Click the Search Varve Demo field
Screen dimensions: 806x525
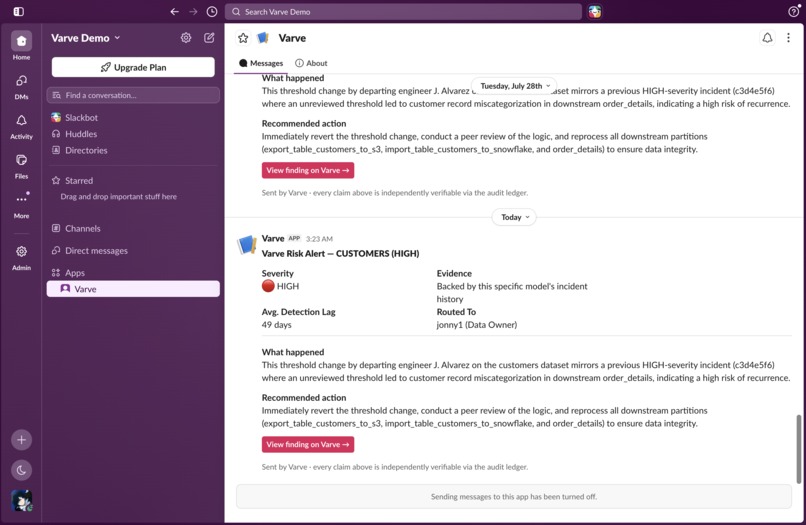pos(403,11)
